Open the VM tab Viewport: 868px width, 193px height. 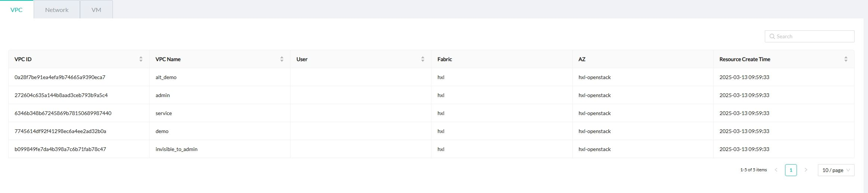pos(96,10)
